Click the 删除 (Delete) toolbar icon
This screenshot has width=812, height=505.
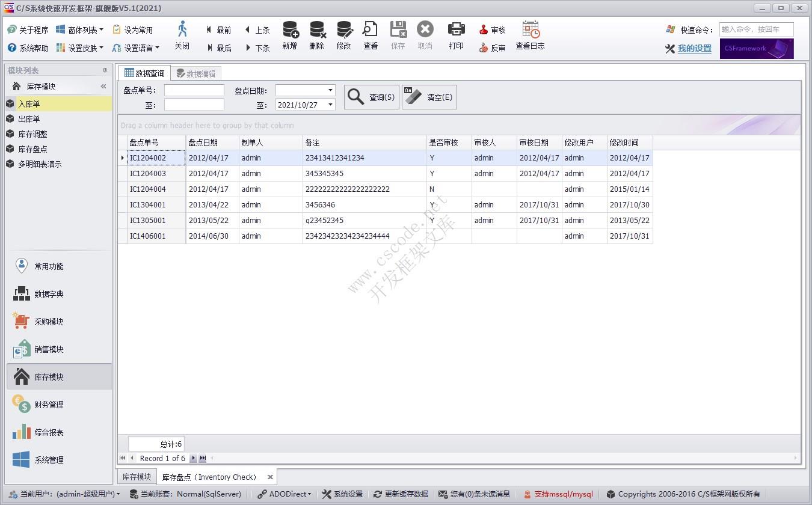pyautogui.click(x=317, y=30)
